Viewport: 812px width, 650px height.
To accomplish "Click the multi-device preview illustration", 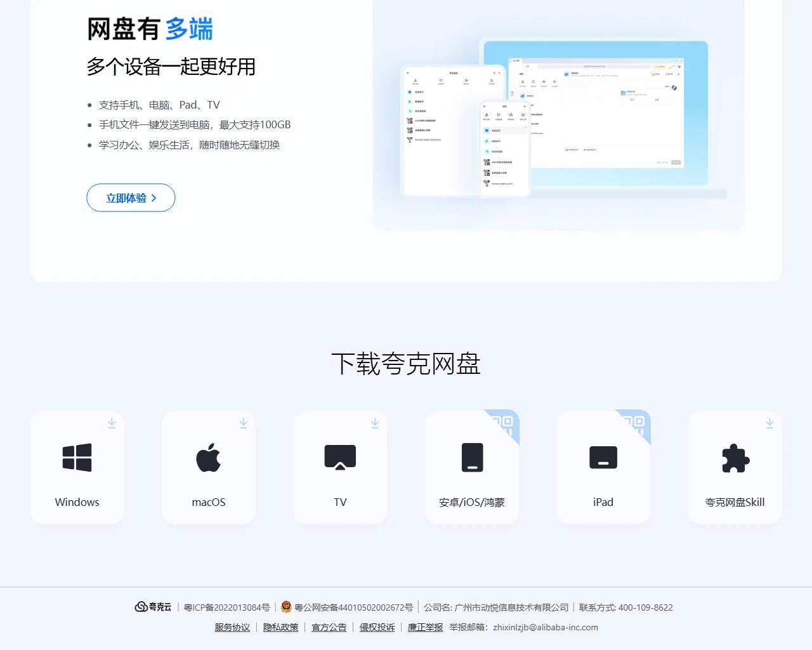I will pos(558,116).
